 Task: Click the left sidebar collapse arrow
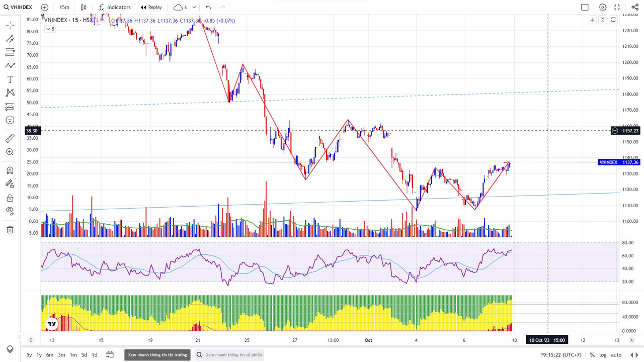click(19, 336)
